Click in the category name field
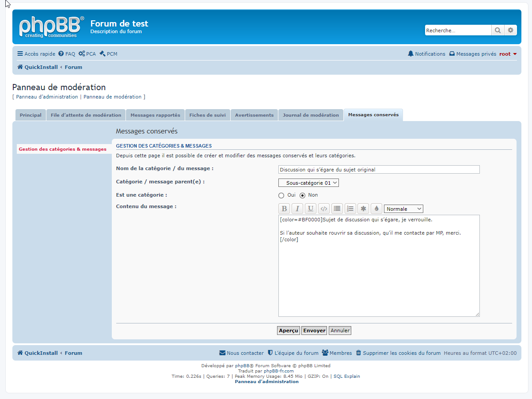The image size is (532, 399). point(379,170)
